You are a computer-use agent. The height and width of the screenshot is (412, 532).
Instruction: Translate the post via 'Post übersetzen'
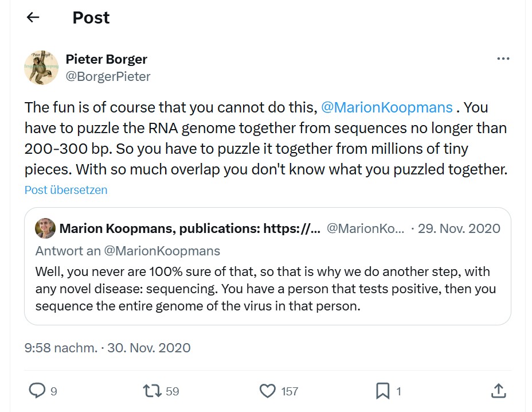point(65,189)
